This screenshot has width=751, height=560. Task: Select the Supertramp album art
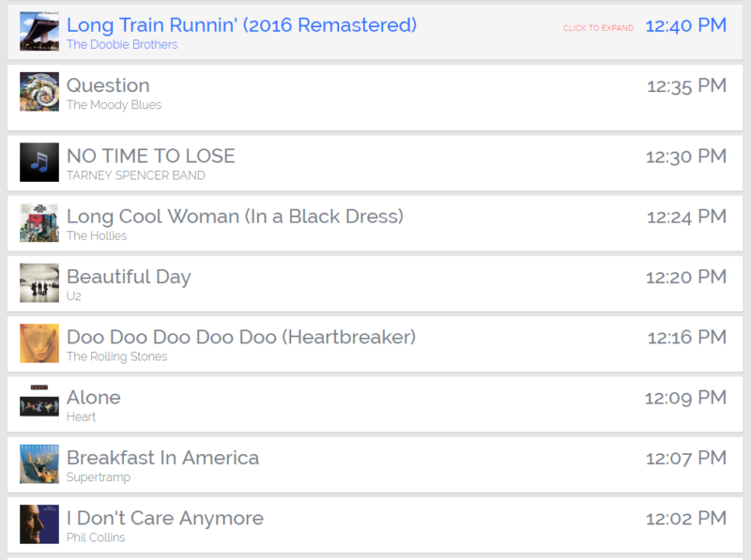click(x=38, y=464)
